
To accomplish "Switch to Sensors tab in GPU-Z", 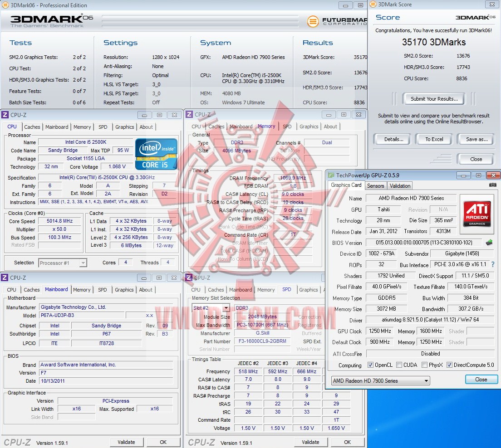I will click(375, 186).
